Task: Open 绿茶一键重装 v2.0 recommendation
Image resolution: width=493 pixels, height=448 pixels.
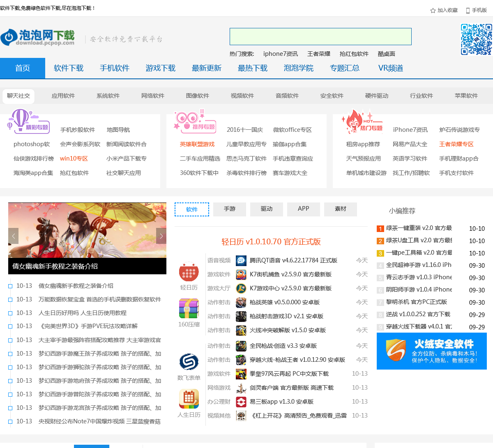Action: tap(419, 228)
